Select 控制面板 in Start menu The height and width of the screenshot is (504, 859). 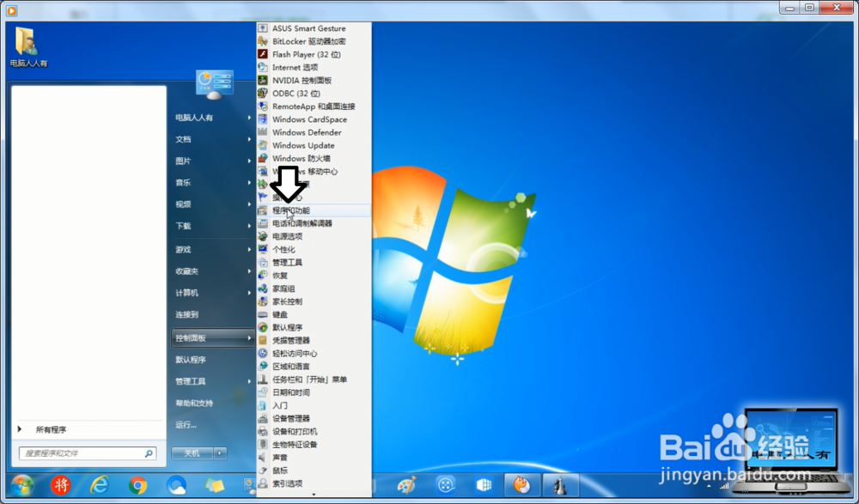[212, 338]
